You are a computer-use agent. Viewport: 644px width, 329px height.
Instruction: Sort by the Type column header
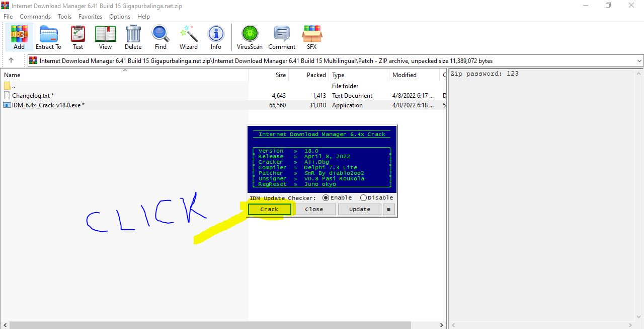359,75
